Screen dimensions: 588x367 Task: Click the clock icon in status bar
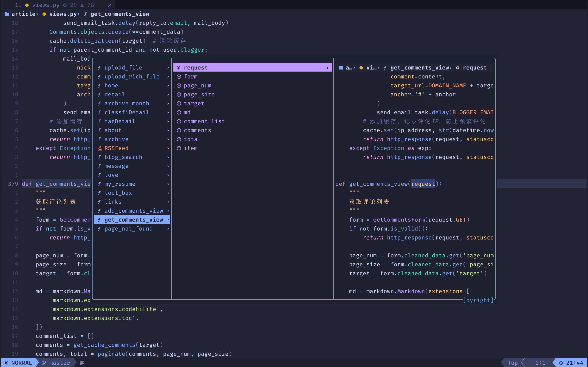(x=561, y=363)
